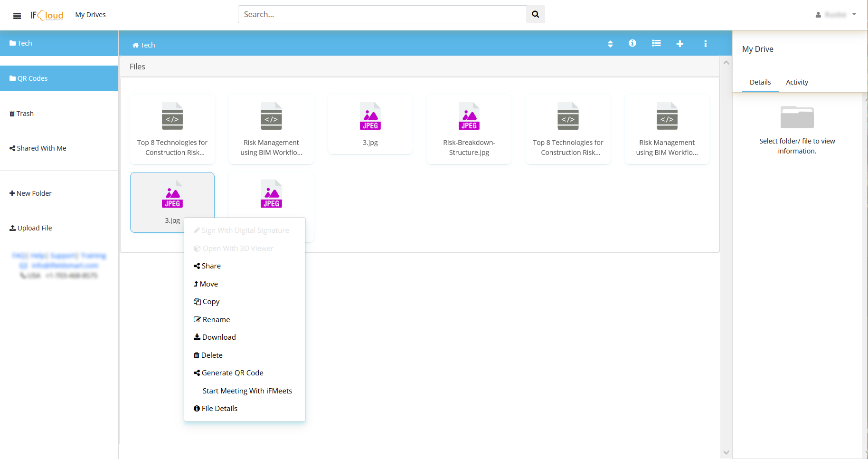This screenshot has width=868, height=459.
Task: Select first Top 8 Technologies file
Action: pyautogui.click(x=172, y=129)
